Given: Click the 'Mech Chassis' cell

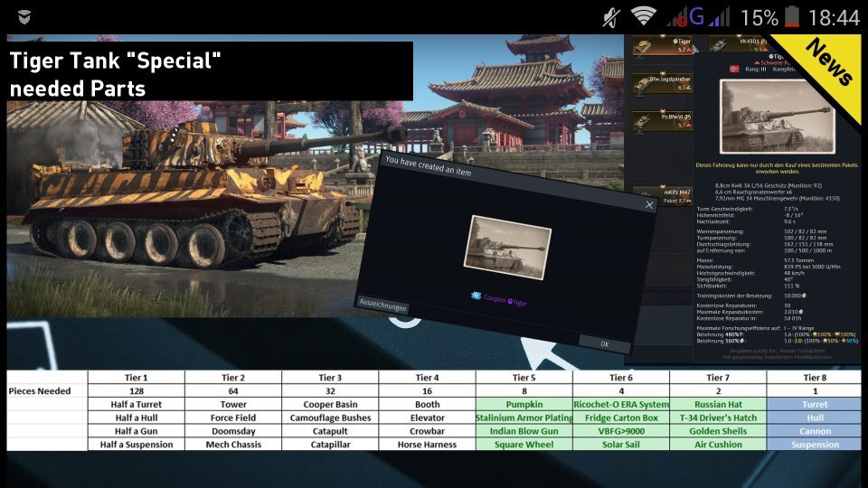Looking at the screenshot, I should pyautogui.click(x=233, y=445).
